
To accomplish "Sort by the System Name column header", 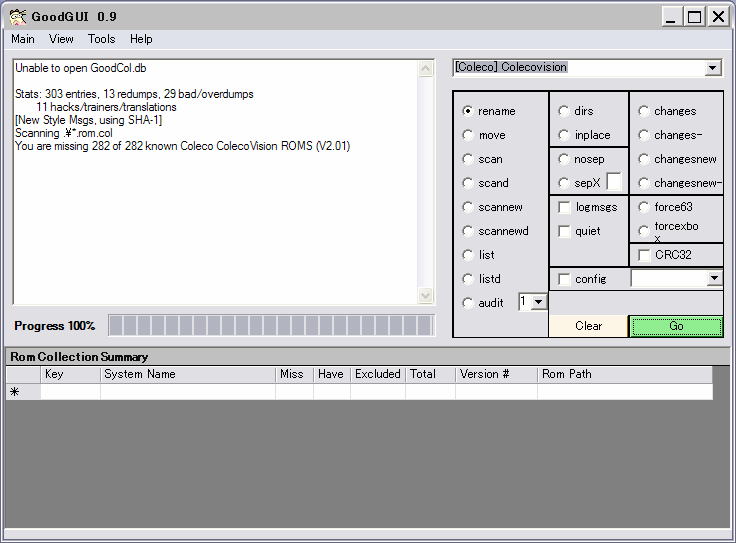I will point(187,374).
